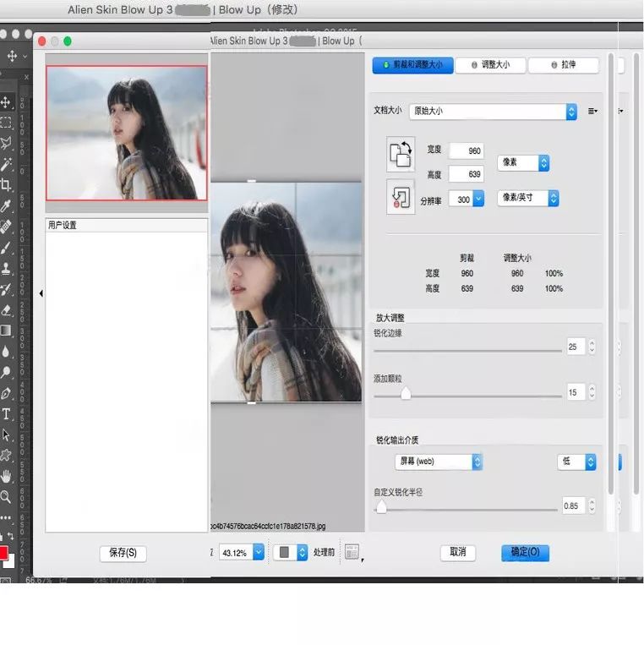
Task: Open the 43.12% preview zoom dropdown
Action: coord(242,553)
